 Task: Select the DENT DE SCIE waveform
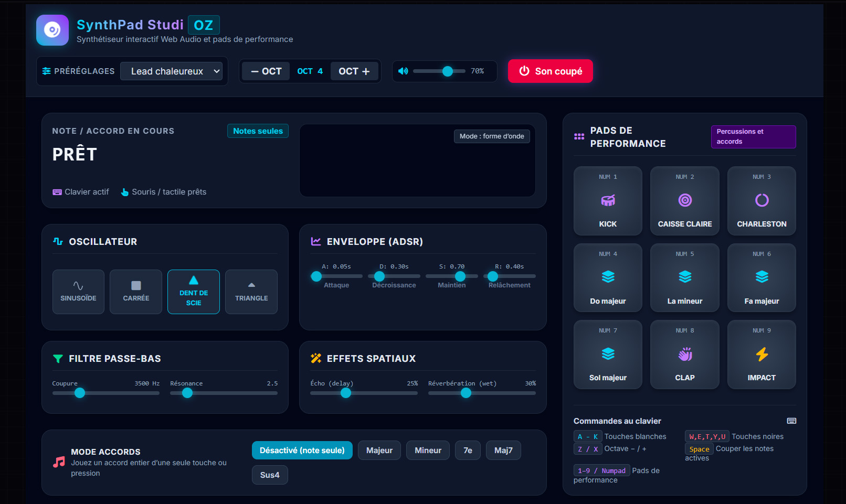(194, 292)
